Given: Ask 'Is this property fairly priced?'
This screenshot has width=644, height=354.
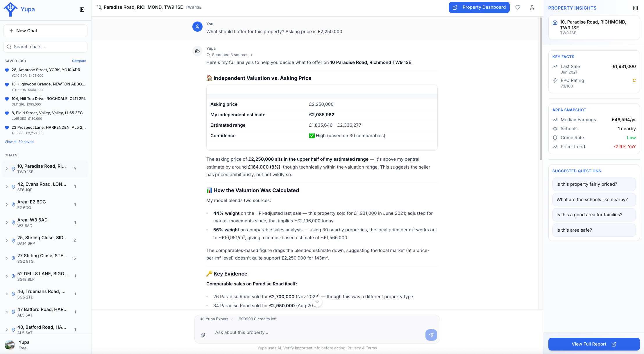Looking at the screenshot, I should click(594, 184).
